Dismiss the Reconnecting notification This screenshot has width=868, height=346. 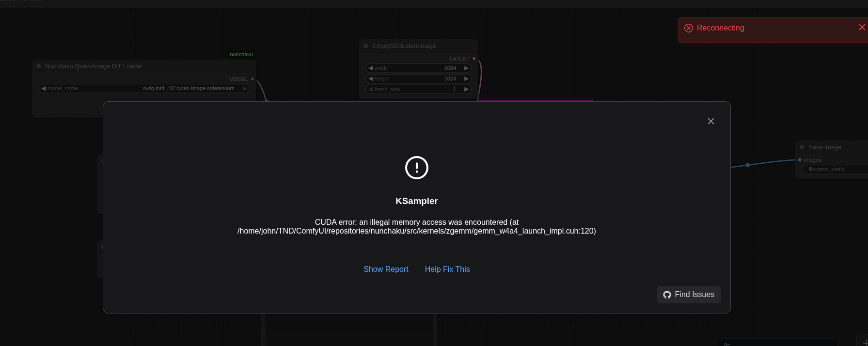862,27
